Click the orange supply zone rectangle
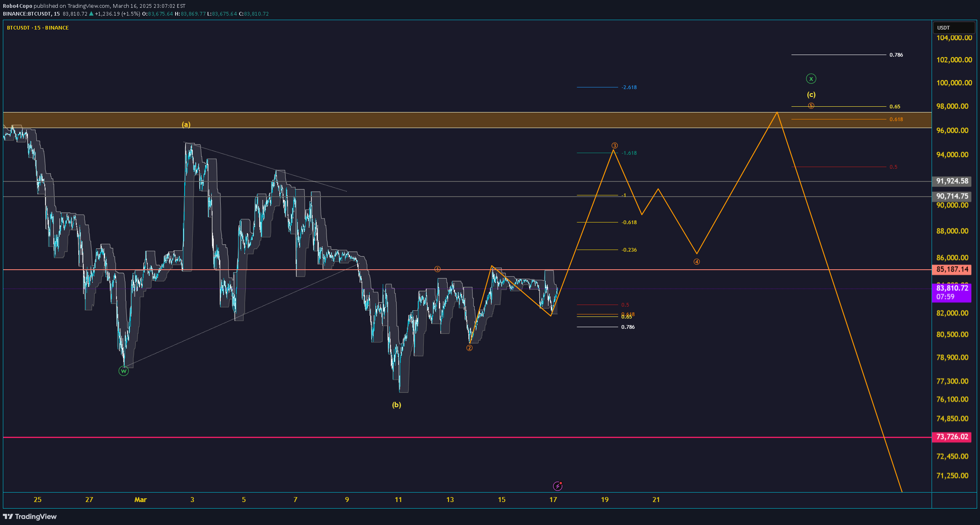Screen dimensions: 980x525 pos(467,120)
